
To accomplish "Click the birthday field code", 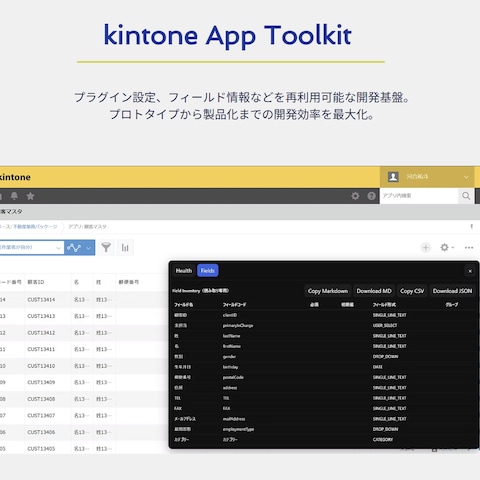I will [x=230, y=367].
